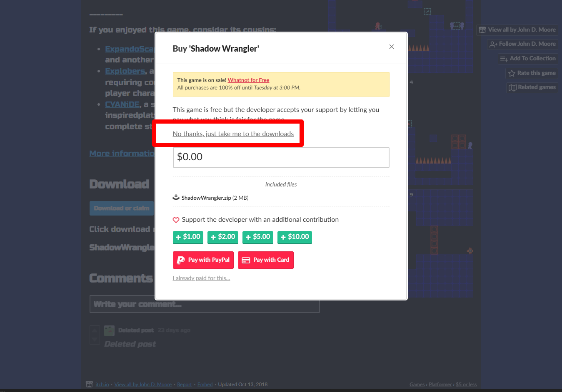Add a $10.00 contribution
The image size is (562, 392).
[295, 237]
